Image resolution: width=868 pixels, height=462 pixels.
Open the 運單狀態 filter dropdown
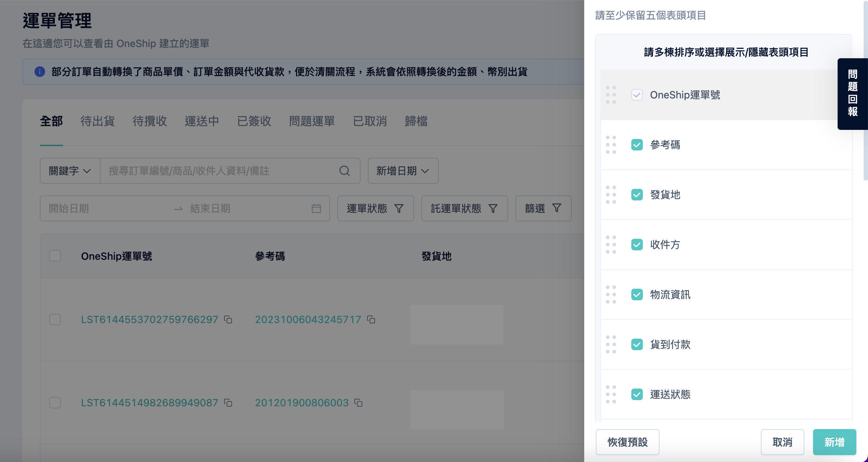click(375, 208)
